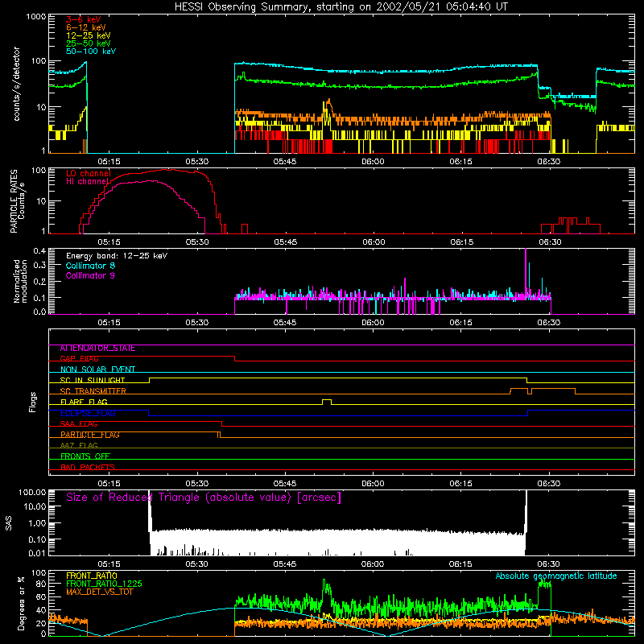
Task: Click the vertical Flags axis label
Action: pyautogui.click(x=32, y=402)
